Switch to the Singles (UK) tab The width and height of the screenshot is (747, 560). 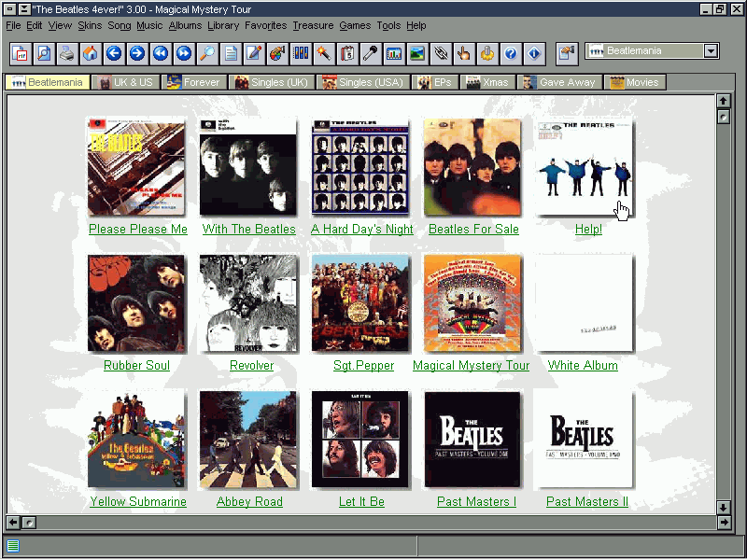tap(272, 82)
